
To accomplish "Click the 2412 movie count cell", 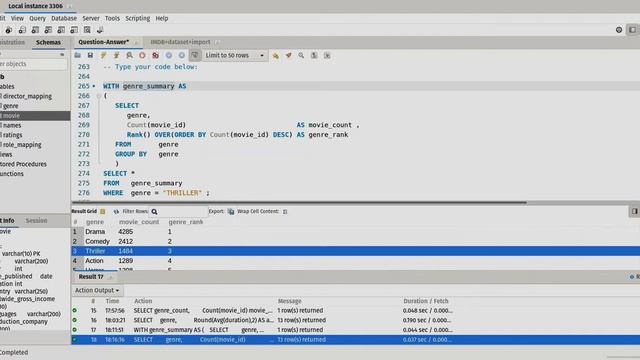I will pyautogui.click(x=126, y=241).
